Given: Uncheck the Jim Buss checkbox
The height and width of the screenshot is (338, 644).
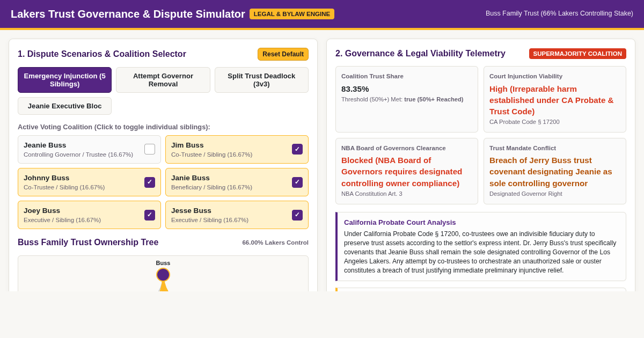Looking at the screenshot, I should pyautogui.click(x=297, y=149).
